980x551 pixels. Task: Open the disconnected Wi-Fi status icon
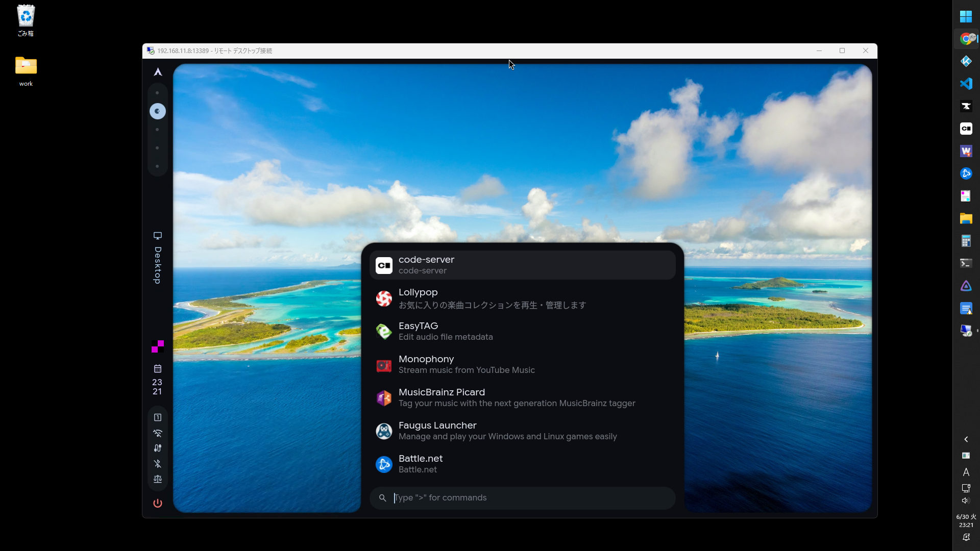pyautogui.click(x=158, y=433)
